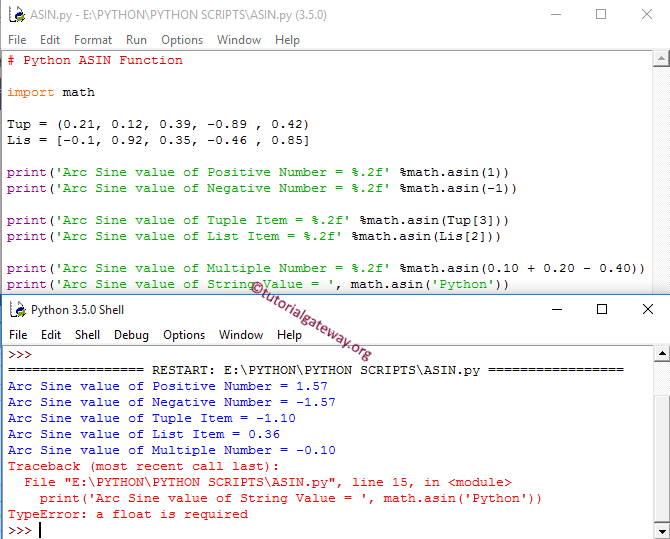Open File menu in Python Shell
Screen dimensions: 670x539
18,335
